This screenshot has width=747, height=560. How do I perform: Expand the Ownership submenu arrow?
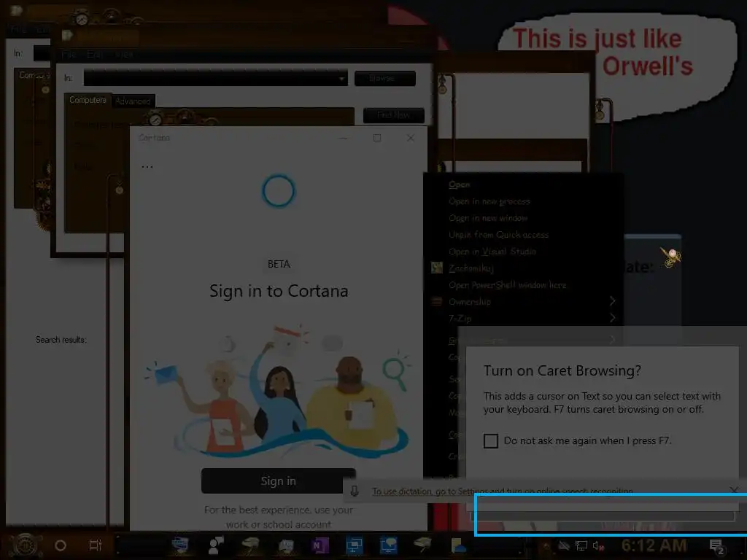(x=613, y=301)
